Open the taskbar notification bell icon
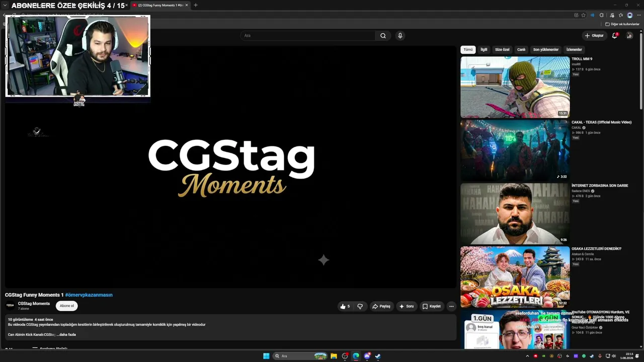 (x=637, y=356)
